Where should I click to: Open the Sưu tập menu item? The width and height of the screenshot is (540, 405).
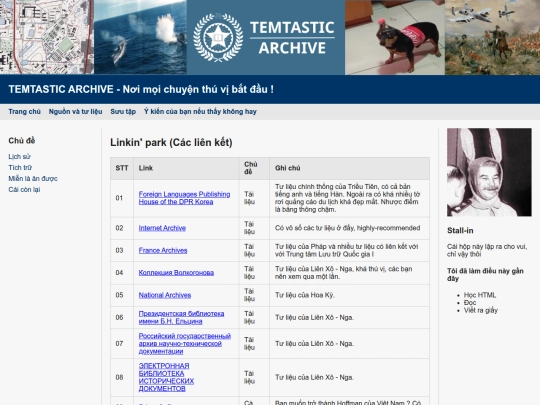[x=123, y=112]
